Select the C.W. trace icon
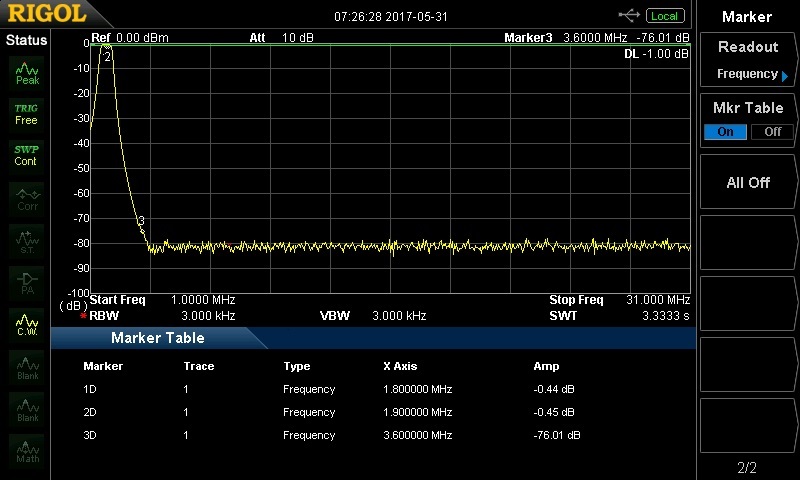The width and height of the screenshot is (800, 480). coord(27,325)
